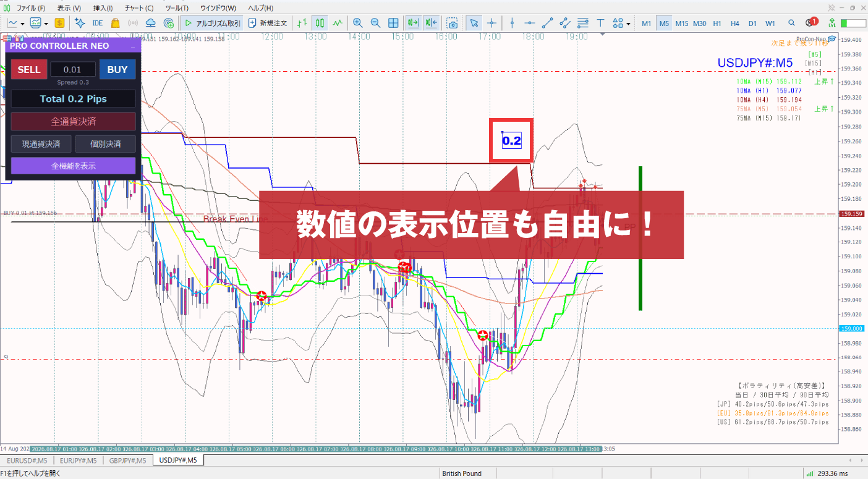Collapse the PRO CONTROLLER NEO panel
Viewport: 868px width, 479px height.
pos(132,46)
